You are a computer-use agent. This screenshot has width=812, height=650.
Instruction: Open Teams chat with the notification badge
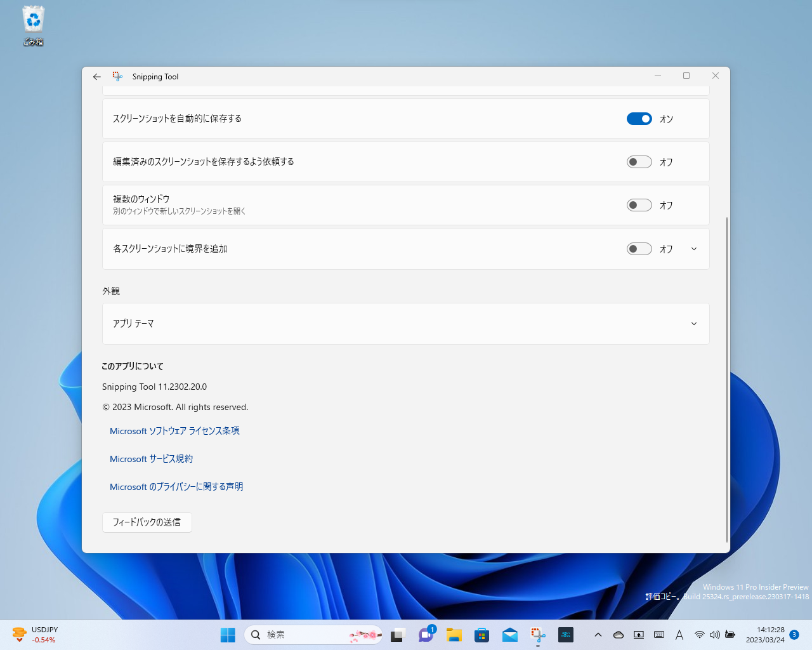(x=426, y=634)
